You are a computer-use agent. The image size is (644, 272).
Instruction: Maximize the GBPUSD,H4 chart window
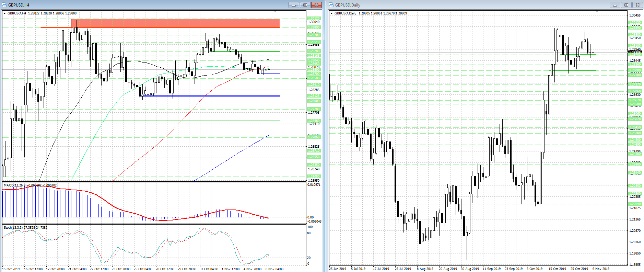click(x=305, y=5)
